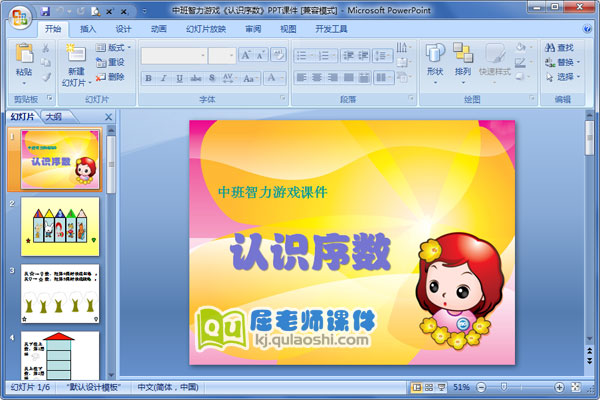Click Decrease List Level icon
Image resolution: width=600 pixels, height=400 pixels.
click(348, 56)
